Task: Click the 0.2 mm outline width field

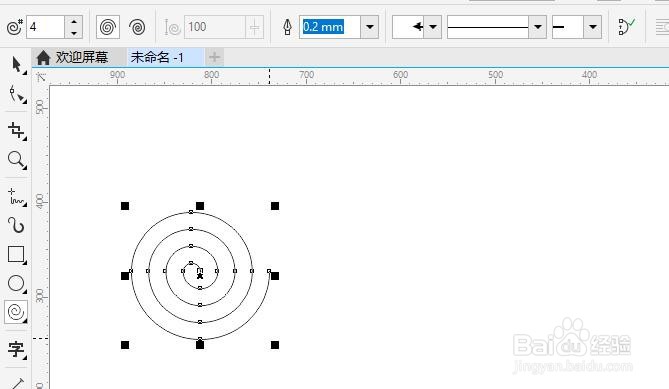Action: pos(330,27)
